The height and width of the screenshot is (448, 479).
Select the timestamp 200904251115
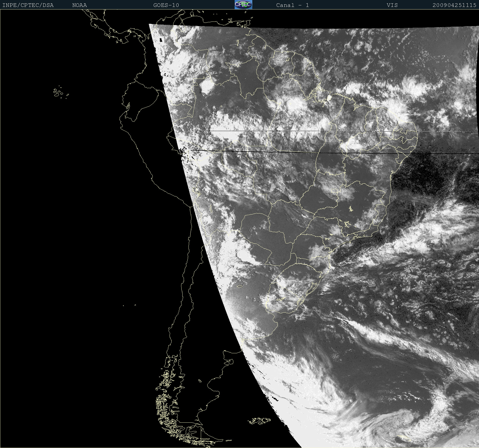[454, 5]
